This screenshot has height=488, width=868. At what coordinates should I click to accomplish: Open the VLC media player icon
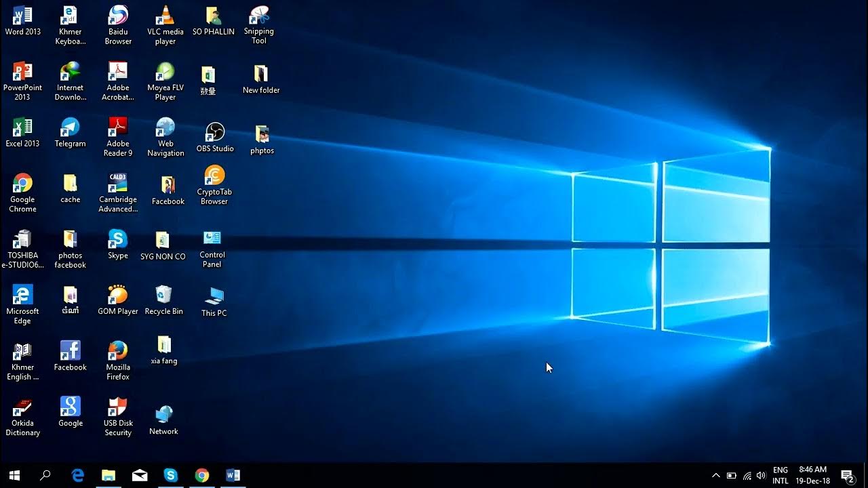click(x=165, y=26)
